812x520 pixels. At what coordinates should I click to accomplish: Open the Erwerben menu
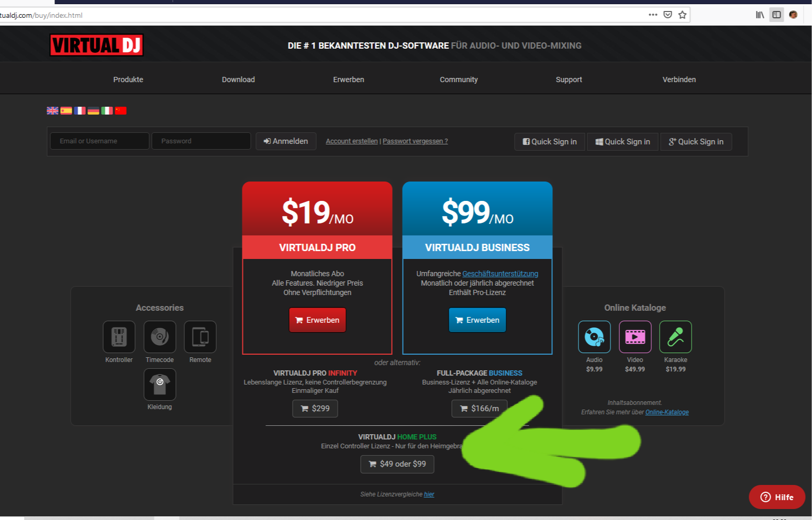click(x=349, y=80)
